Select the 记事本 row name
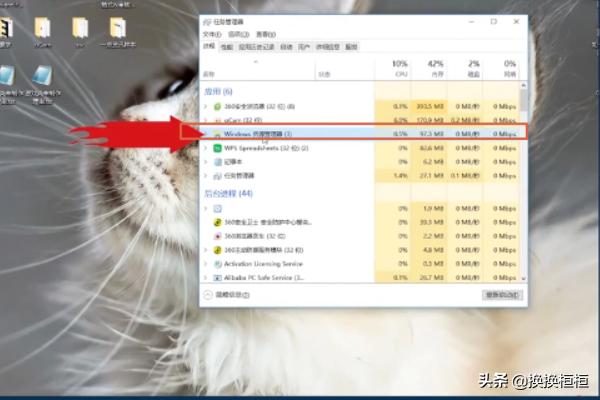 (233, 162)
